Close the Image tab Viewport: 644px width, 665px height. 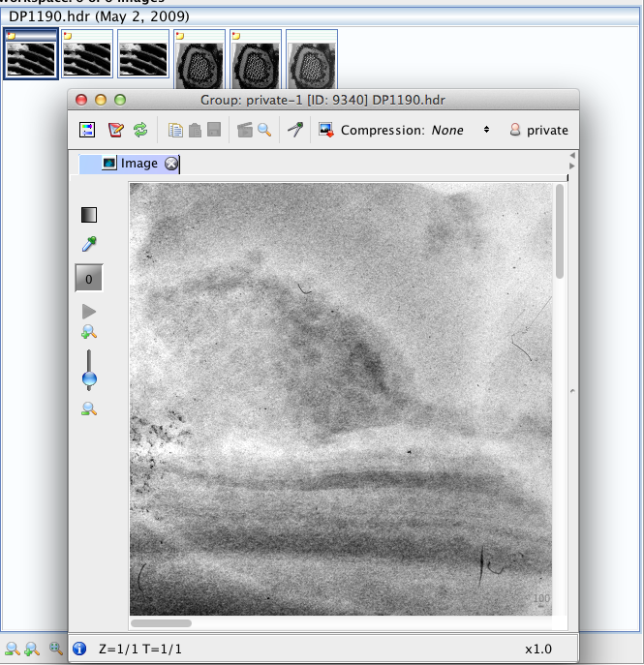tap(171, 164)
